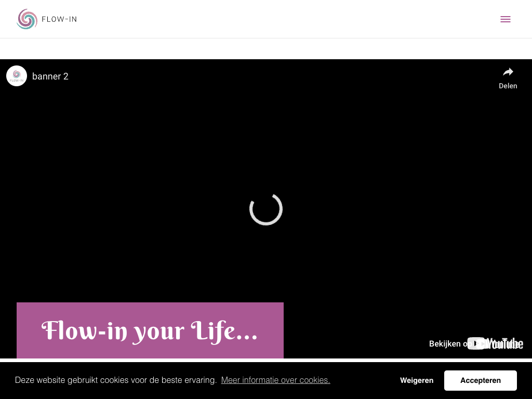Click the black video area right of spinner
Image resolution: width=532 pixels, height=399 pixels.
[x=400, y=208]
